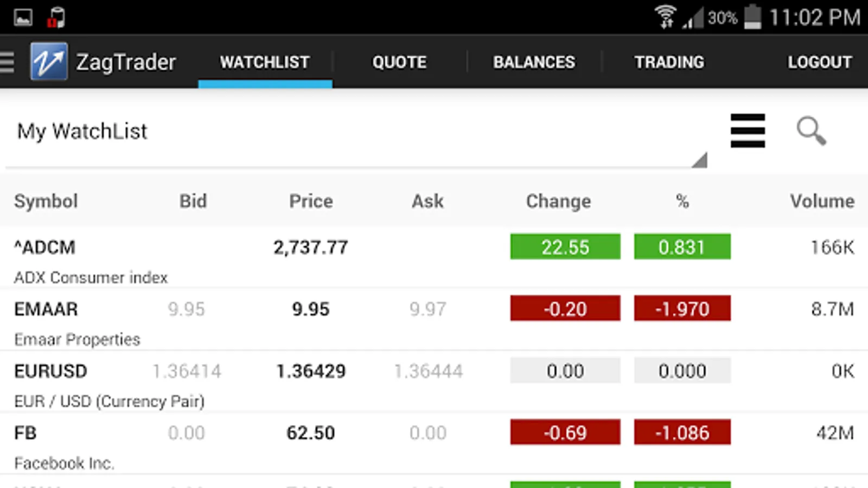
Task: Sort by the Price column header
Action: [311, 201]
